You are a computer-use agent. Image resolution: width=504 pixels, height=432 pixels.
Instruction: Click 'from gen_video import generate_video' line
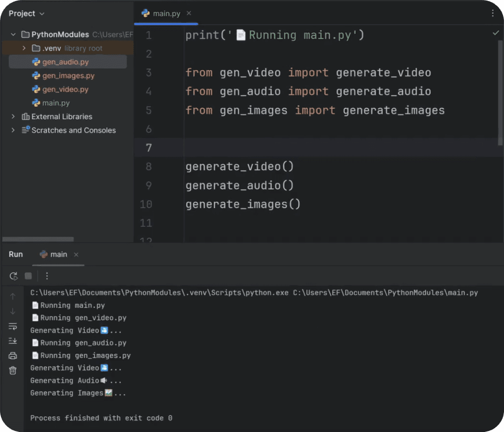tap(308, 73)
